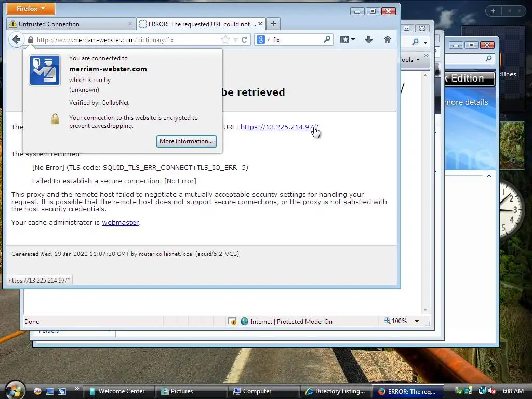Switch to Pictures taskbar button
The height and width of the screenshot is (399, 532).
click(x=191, y=391)
